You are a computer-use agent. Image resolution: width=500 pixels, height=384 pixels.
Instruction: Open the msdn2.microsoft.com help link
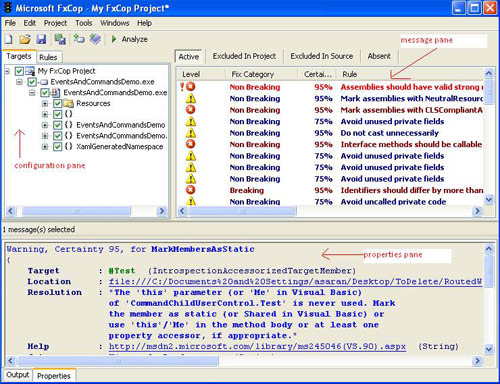coord(257,346)
